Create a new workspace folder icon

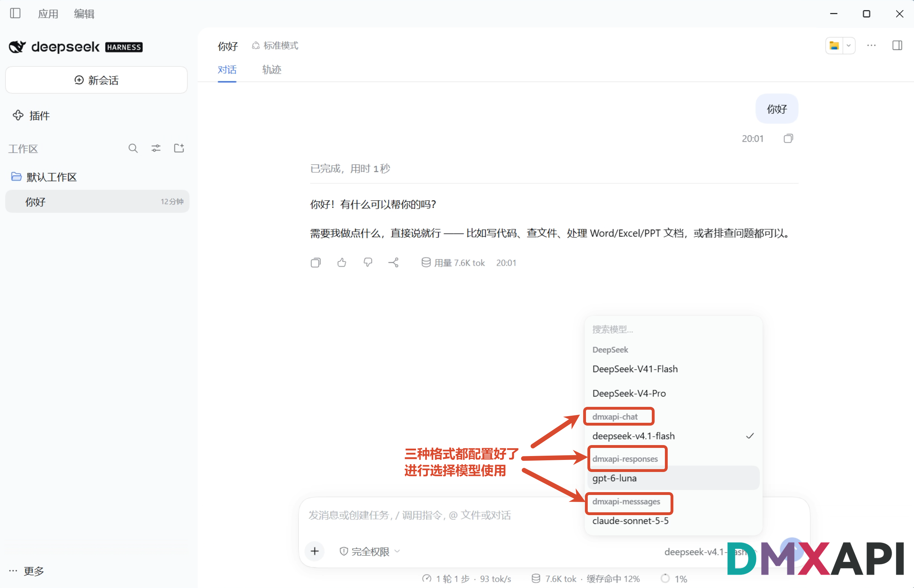179,148
